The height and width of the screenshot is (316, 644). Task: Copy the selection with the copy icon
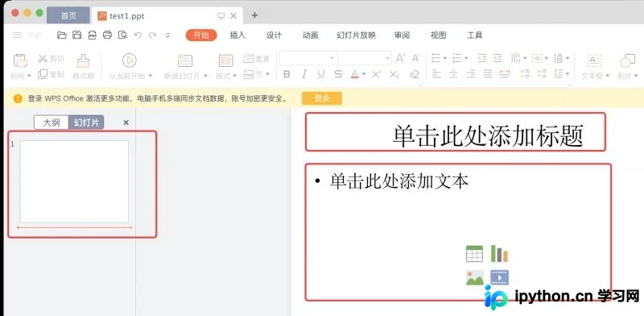point(43,74)
